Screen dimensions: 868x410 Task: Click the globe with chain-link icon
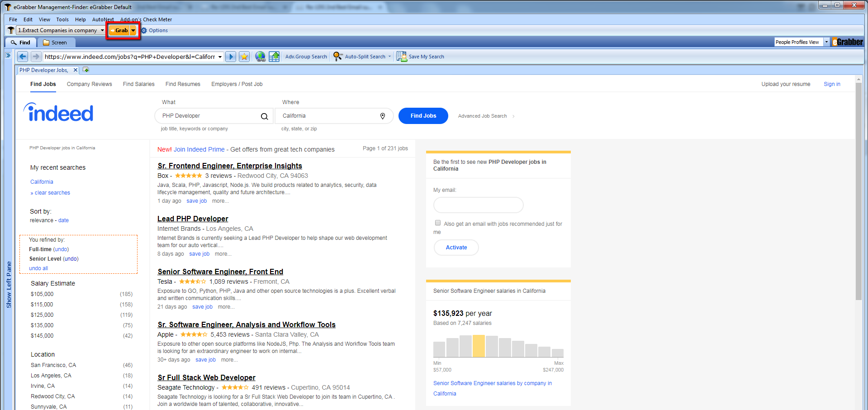tap(261, 57)
